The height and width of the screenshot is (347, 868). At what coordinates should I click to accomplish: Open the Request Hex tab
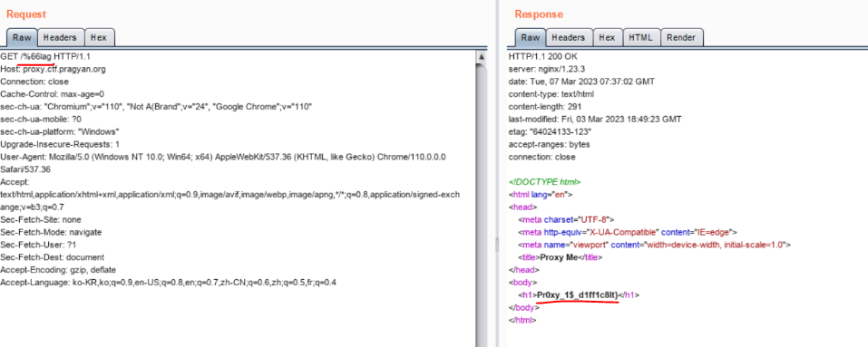(x=99, y=37)
